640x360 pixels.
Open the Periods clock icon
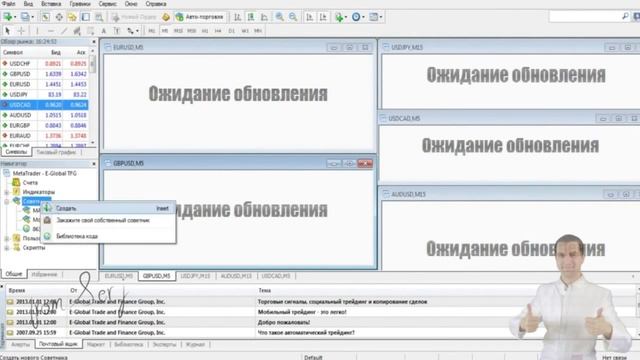[x=356, y=17]
